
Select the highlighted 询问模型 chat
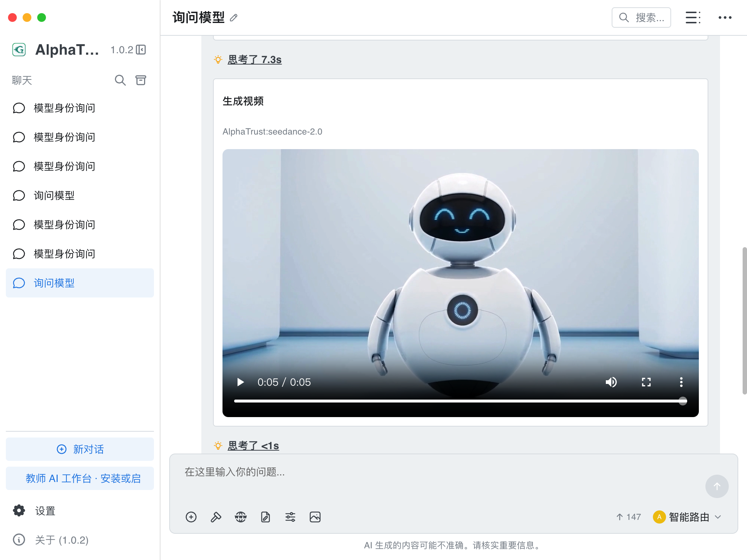80,283
